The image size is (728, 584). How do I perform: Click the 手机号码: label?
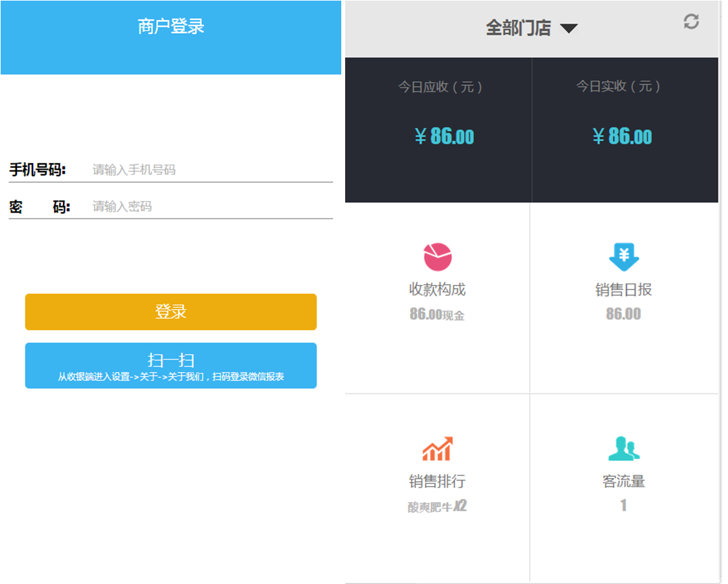pyautogui.click(x=38, y=170)
